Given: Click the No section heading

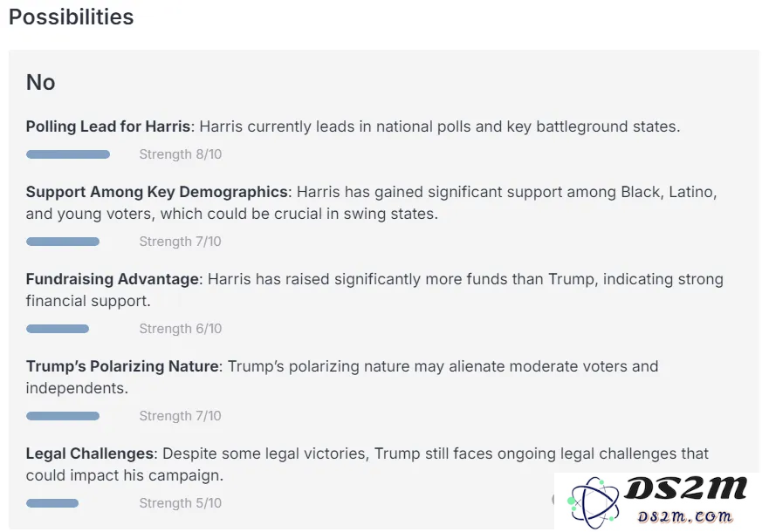Looking at the screenshot, I should click(x=40, y=82).
